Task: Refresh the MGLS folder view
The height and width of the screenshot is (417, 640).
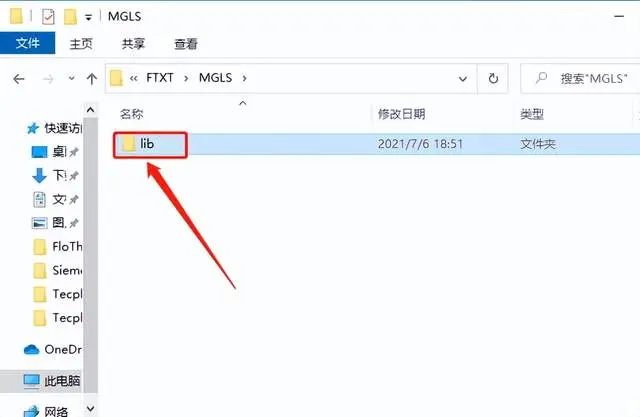Action: point(493,78)
